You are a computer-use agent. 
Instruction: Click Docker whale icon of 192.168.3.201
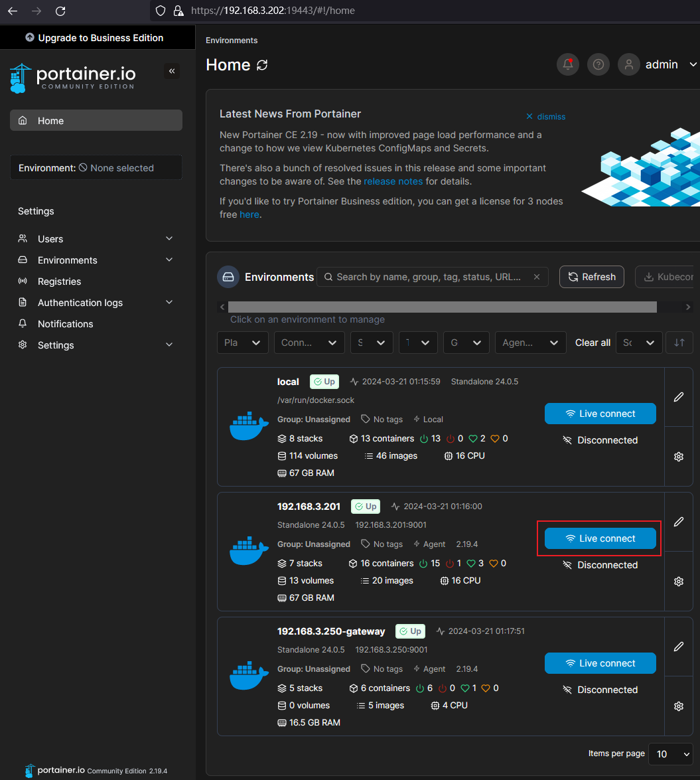(x=249, y=551)
